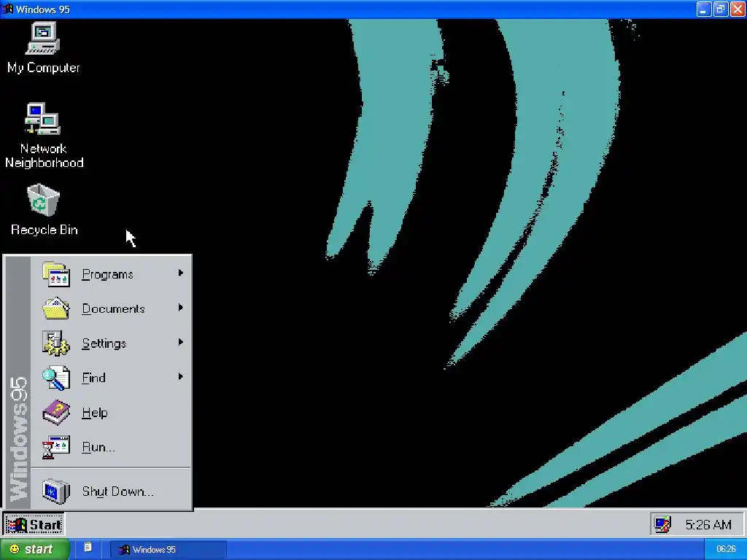The height and width of the screenshot is (560, 747).
Task: Expand the Find submenu arrow
Action: coord(181,377)
